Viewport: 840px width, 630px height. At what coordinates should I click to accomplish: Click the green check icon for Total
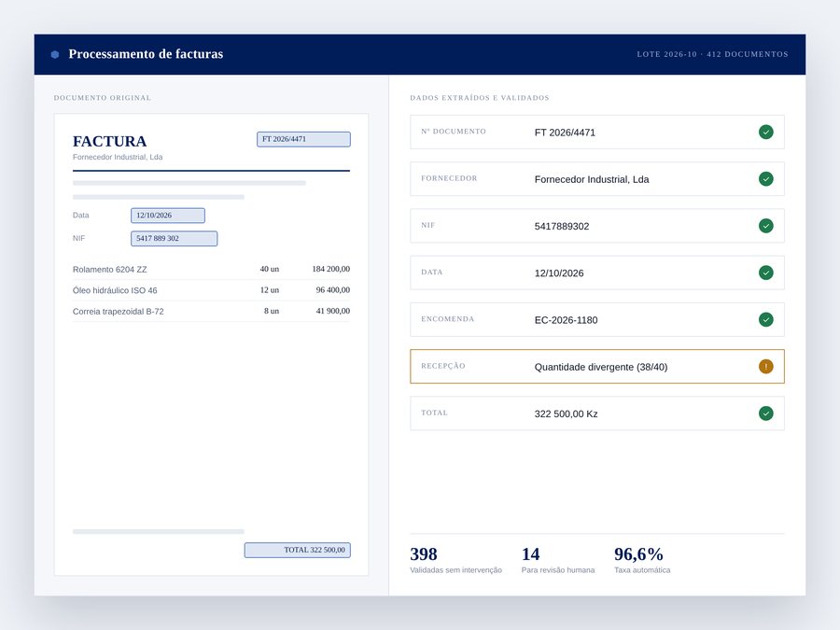point(765,413)
